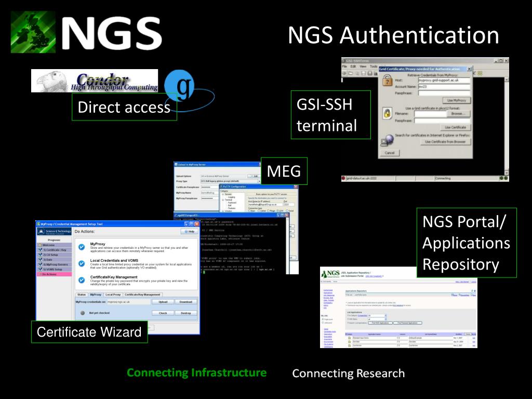Click the Destroy button in MyProxy tab

185,313
